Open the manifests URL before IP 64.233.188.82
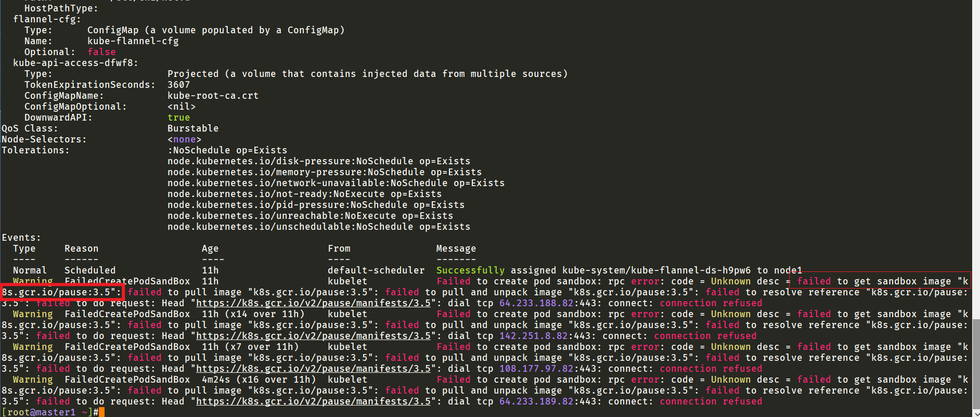This screenshot has width=980, height=417. click(313, 303)
